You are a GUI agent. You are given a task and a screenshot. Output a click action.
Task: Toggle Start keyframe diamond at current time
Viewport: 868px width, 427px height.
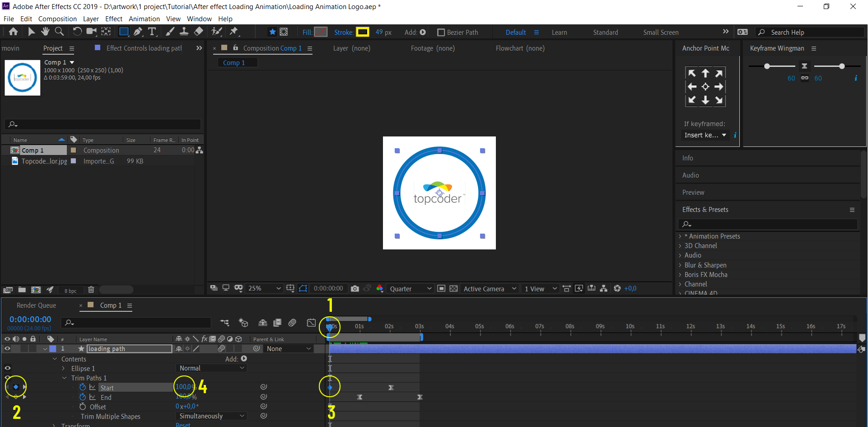point(16,387)
